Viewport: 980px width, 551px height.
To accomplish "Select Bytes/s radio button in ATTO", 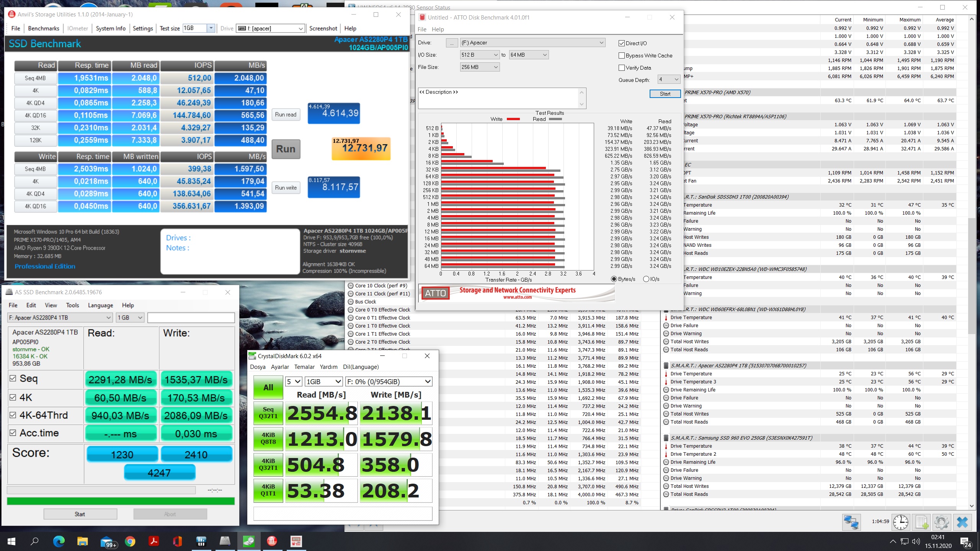I will coord(614,279).
